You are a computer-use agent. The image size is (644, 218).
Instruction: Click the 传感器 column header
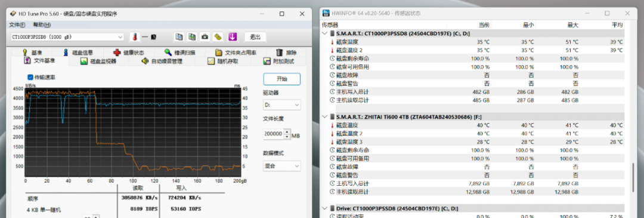(x=330, y=25)
